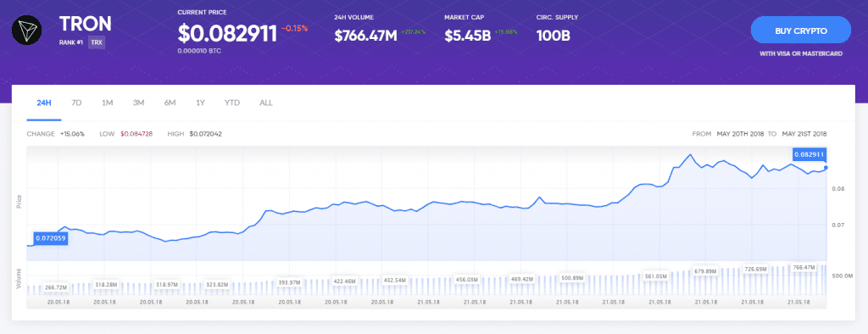Click the 100B circulating supply value
Screen dimensions: 868x334
pos(554,36)
